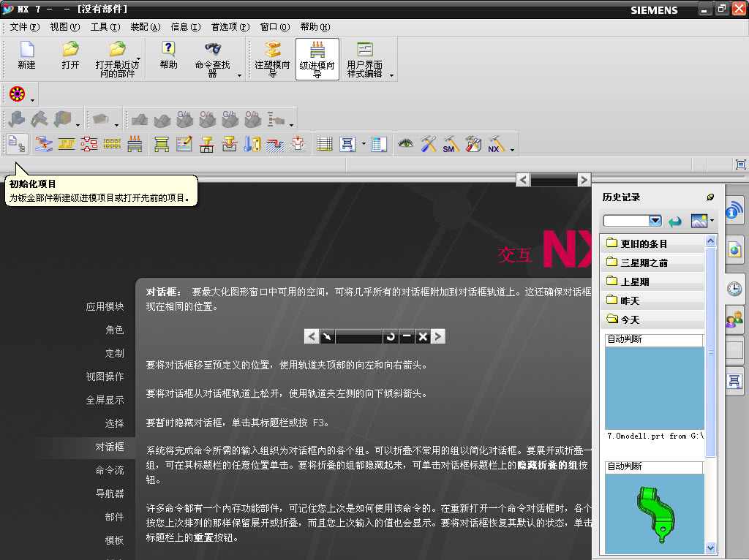Click the blue pin and yellow bracket icon
This screenshot has height=560, width=749.
click(x=252, y=144)
